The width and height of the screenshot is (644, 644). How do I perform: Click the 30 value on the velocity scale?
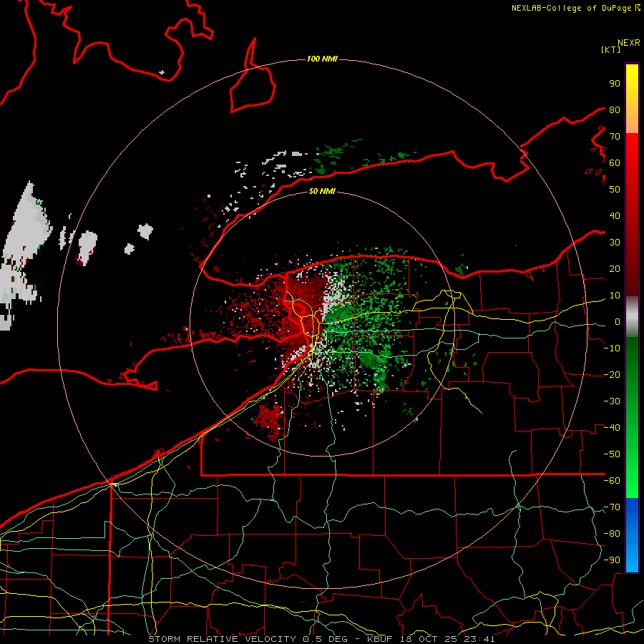point(615,243)
